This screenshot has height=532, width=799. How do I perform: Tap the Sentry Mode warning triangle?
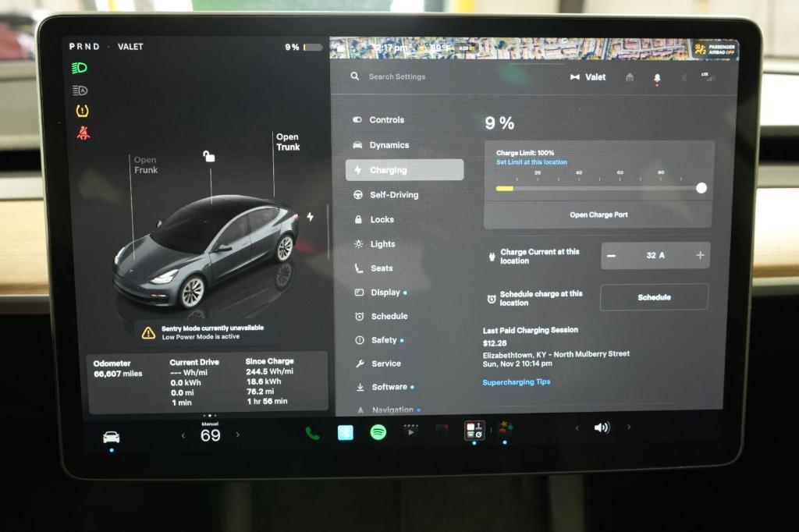tap(148, 333)
